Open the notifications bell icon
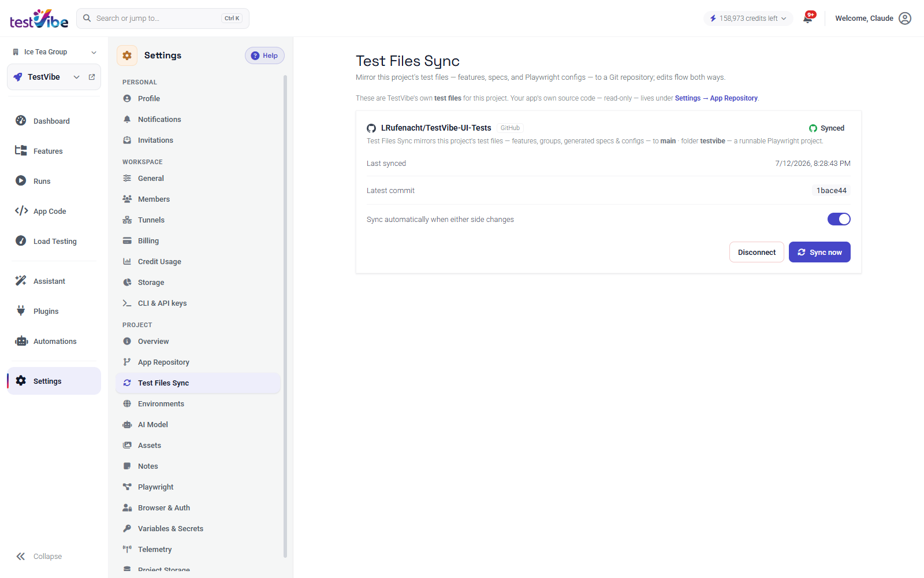 click(808, 18)
